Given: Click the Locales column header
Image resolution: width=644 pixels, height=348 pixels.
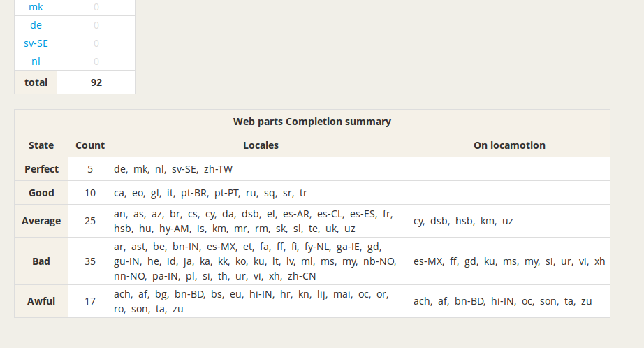Looking at the screenshot, I should (261, 145).
